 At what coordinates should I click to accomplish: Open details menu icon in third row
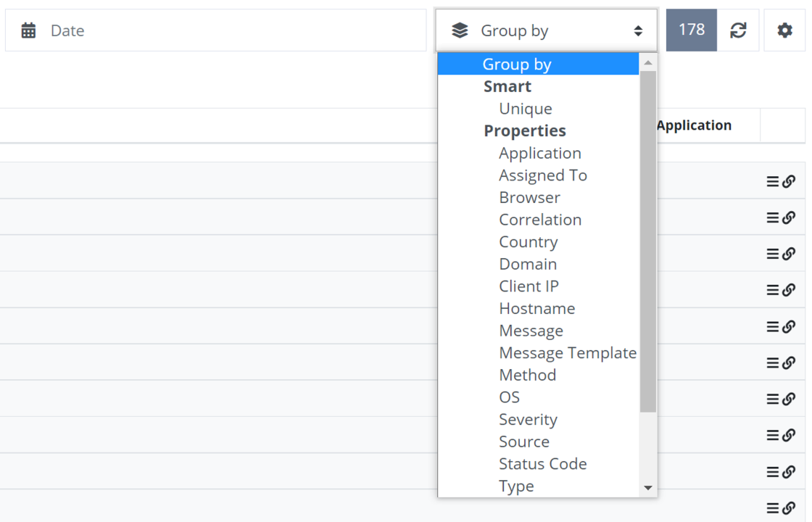[x=772, y=254]
